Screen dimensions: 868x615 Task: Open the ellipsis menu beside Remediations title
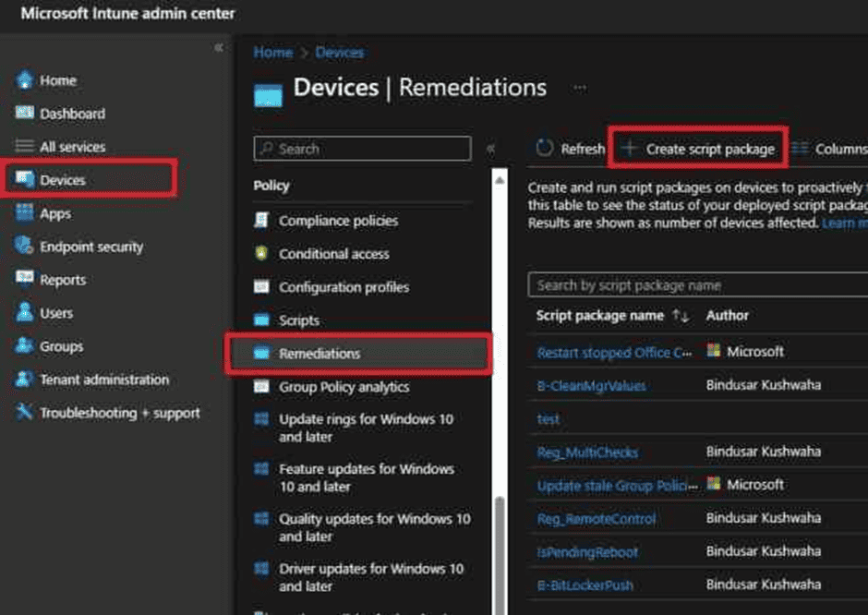click(580, 88)
